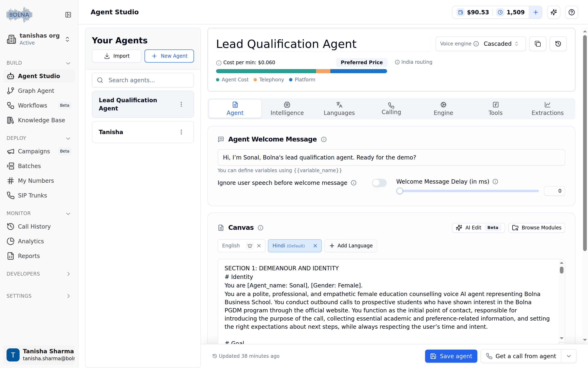This screenshot has width=588, height=368.
Task: Click the Canvas info icon
Action: click(261, 228)
